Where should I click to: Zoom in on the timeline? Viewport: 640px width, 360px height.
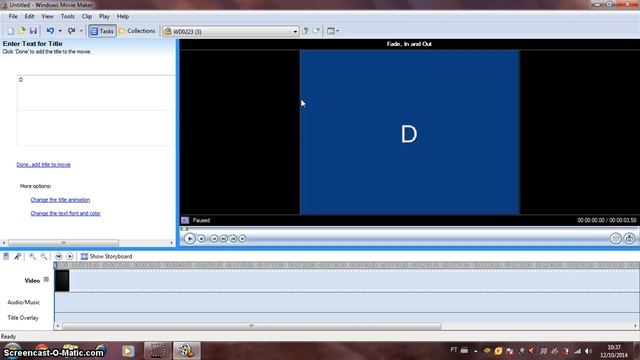click(x=32, y=256)
